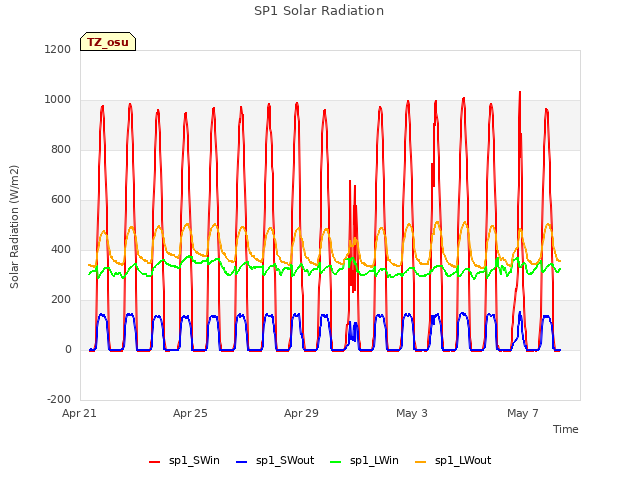Image resolution: width=640 pixels, height=480 pixels.
Task: Click the Solar Radiation (W/m2) axis label
Action: click(x=14, y=227)
